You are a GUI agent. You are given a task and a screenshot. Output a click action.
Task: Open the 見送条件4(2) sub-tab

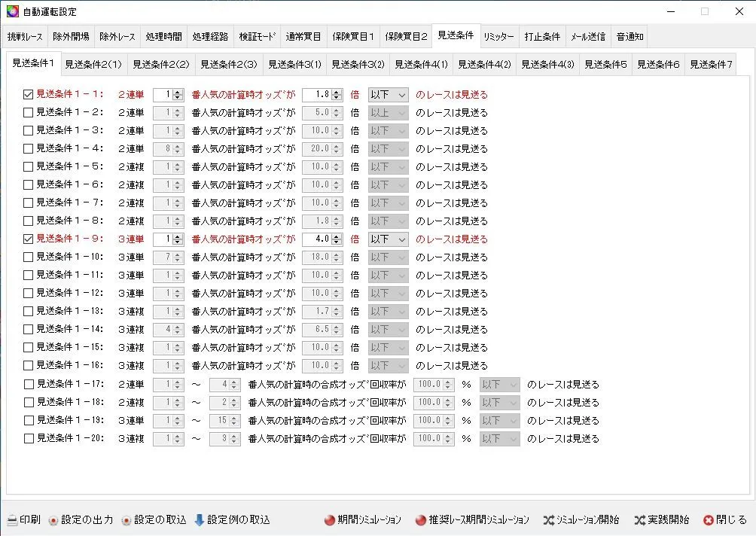pos(484,64)
